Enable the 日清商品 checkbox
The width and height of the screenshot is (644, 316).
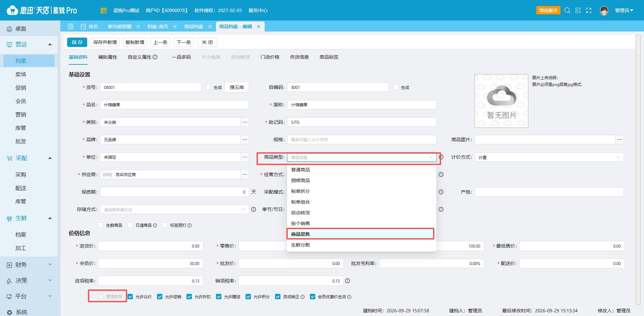click(x=130, y=225)
